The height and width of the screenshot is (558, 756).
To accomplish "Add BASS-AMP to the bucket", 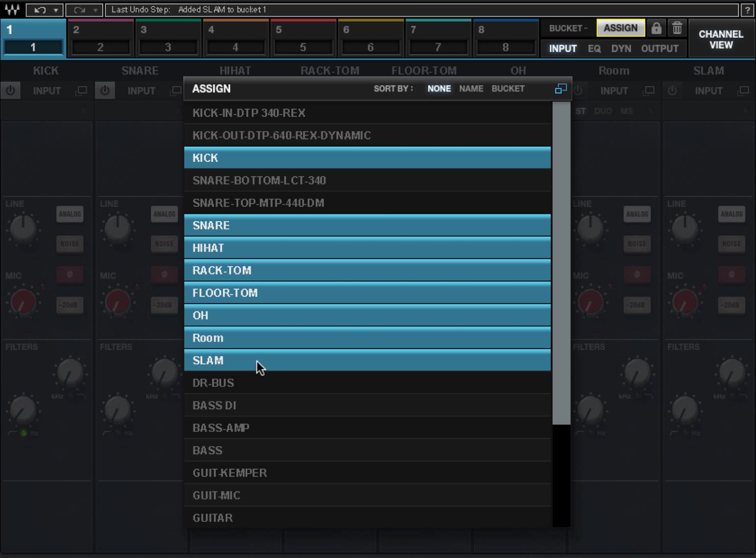I will 367,428.
